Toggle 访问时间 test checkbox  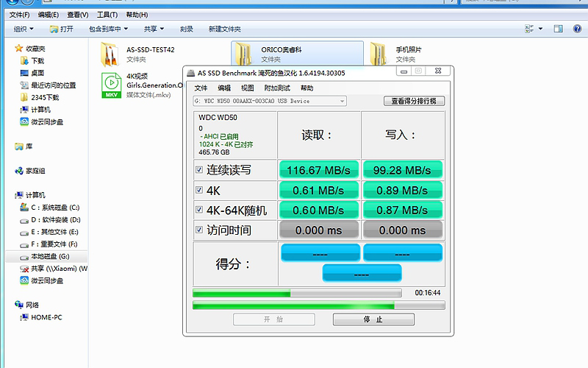pyautogui.click(x=199, y=230)
